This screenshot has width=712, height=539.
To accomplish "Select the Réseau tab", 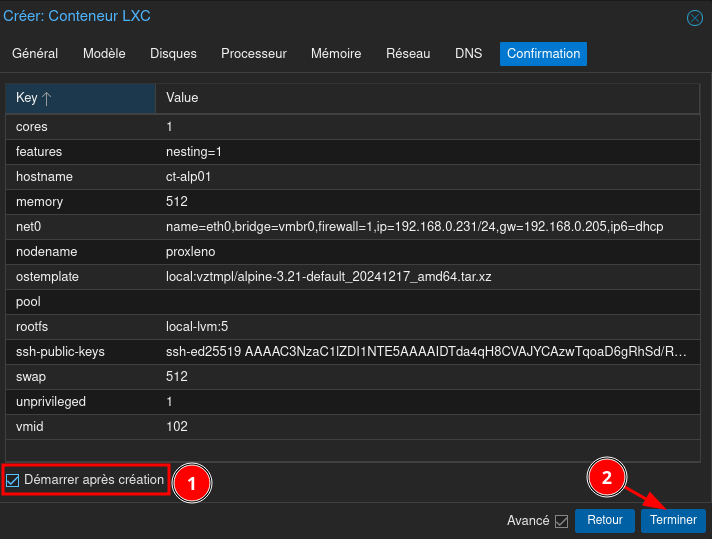I will [x=408, y=54].
